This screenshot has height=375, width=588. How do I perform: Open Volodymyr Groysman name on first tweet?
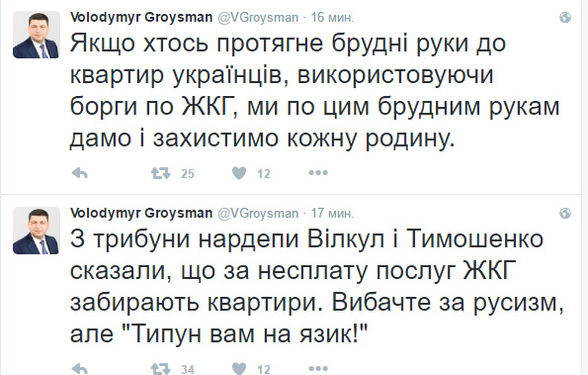tap(141, 17)
